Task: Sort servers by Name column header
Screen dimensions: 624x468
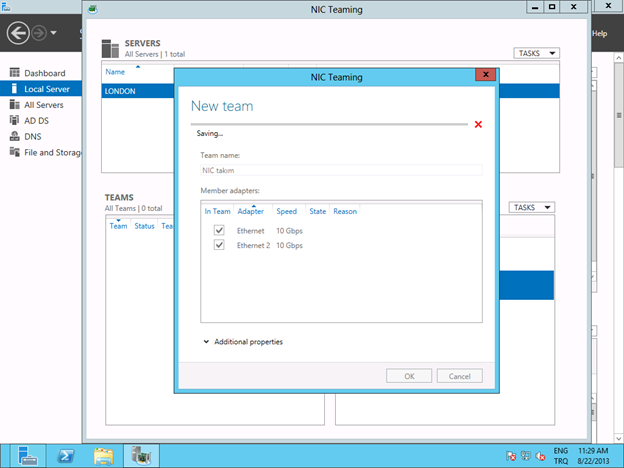Action: tap(115, 72)
